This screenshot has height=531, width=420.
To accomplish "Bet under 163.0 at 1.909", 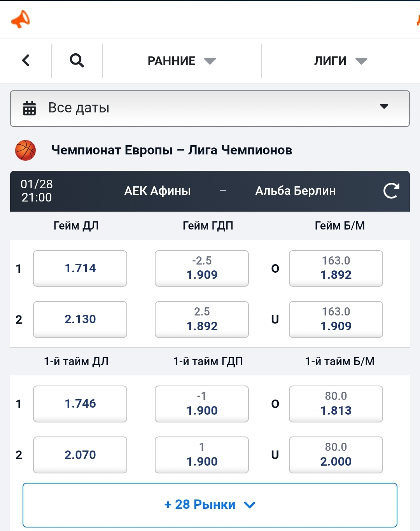I will 336,319.
